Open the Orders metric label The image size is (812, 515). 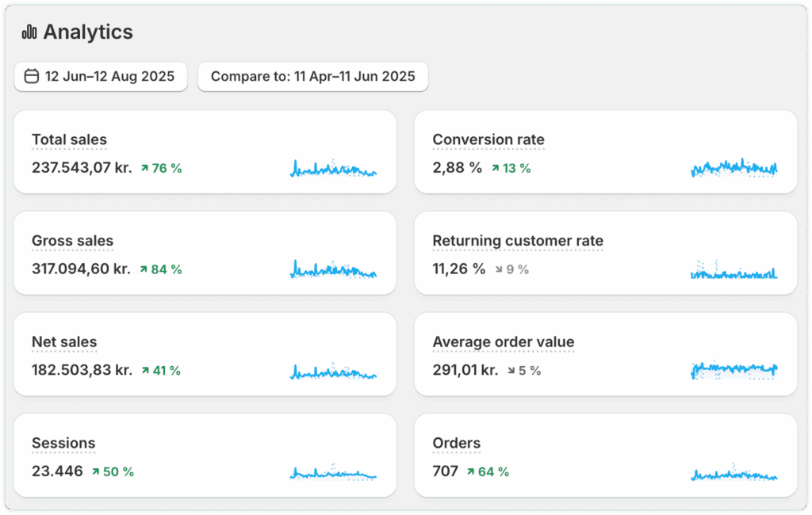(457, 443)
